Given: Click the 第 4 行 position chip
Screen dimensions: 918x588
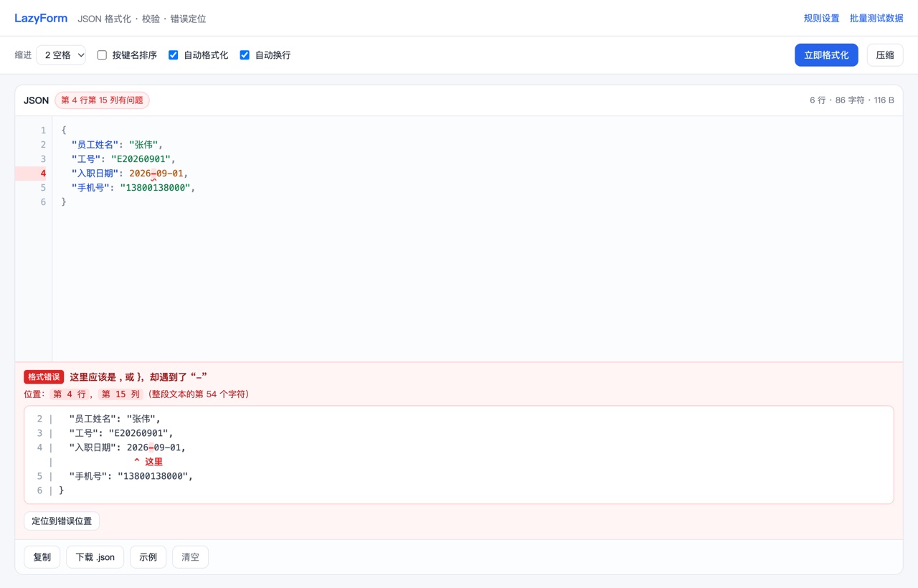Looking at the screenshot, I should [x=70, y=394].
